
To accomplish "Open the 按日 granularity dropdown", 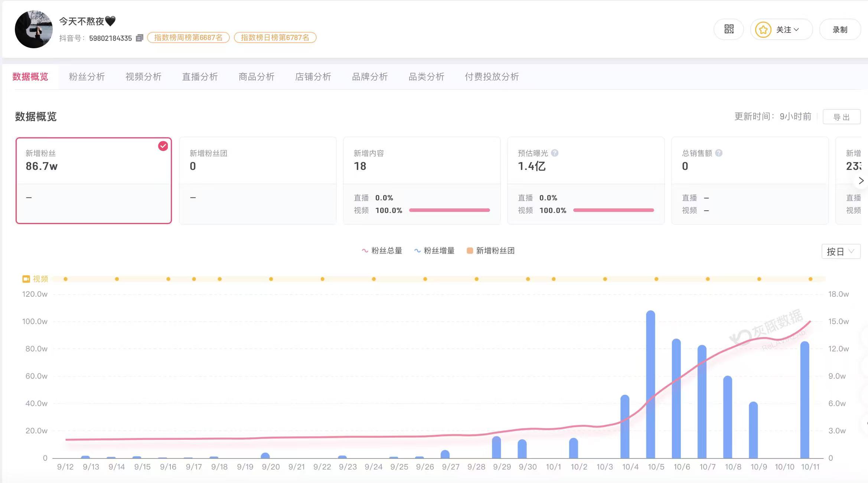I will click(841, 252).
